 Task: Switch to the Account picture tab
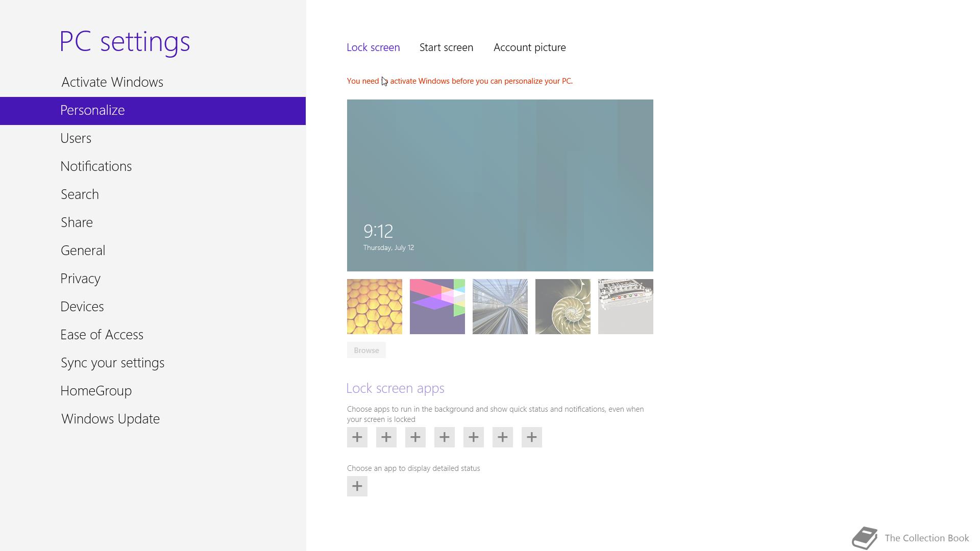(x=529, y=47)
